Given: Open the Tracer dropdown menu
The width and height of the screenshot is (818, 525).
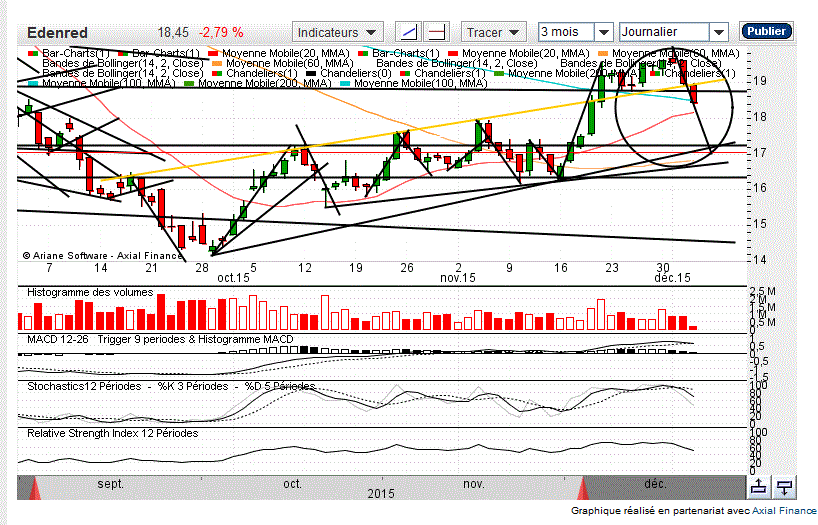Looking at the screenshot, I should 494,32.
